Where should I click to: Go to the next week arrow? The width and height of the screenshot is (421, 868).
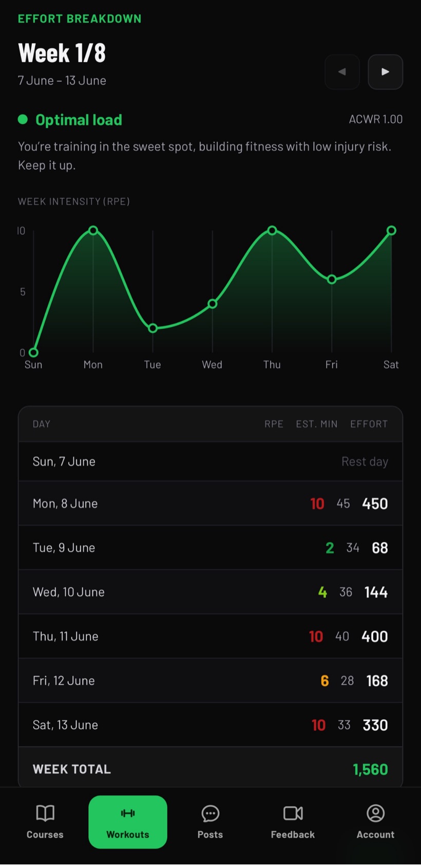[x=385, y=72]
